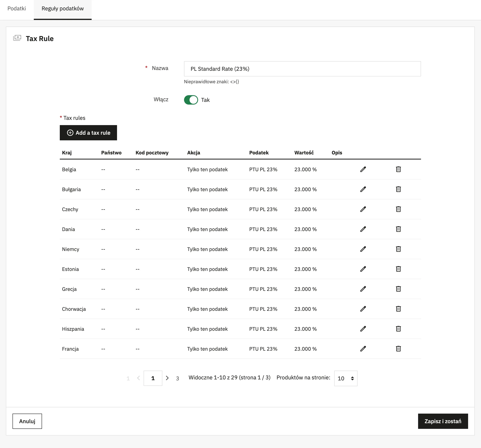
Task: Edit the Belgia tax rule
Action: [363, 169]
